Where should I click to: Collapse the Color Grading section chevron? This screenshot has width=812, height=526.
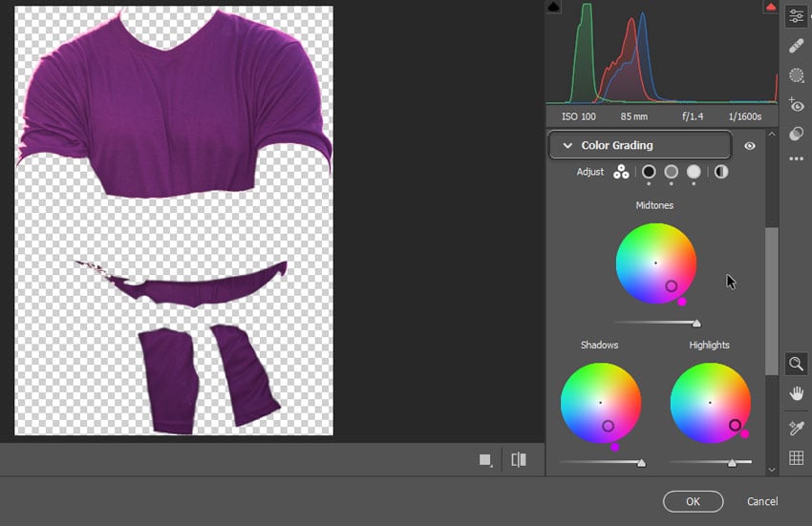[567, 145]
